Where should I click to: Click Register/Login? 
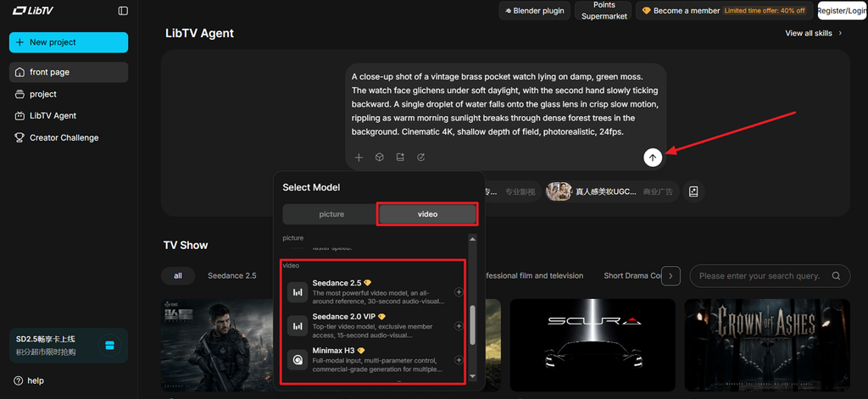pyautogui.click(x=842, y=10)
